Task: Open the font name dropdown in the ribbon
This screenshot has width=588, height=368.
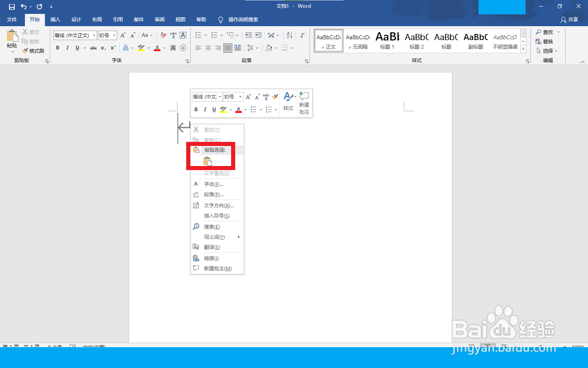Action: [94, 35]
